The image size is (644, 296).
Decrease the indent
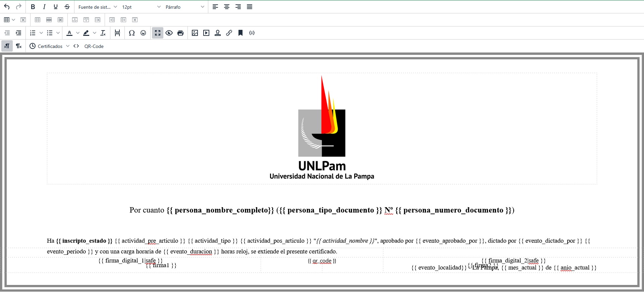coord(7,33)
